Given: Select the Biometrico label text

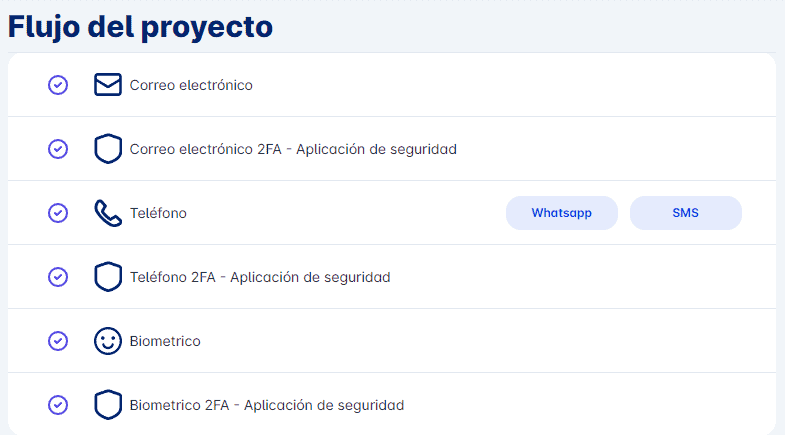Looking at the screenshot, I should [165, 341].
